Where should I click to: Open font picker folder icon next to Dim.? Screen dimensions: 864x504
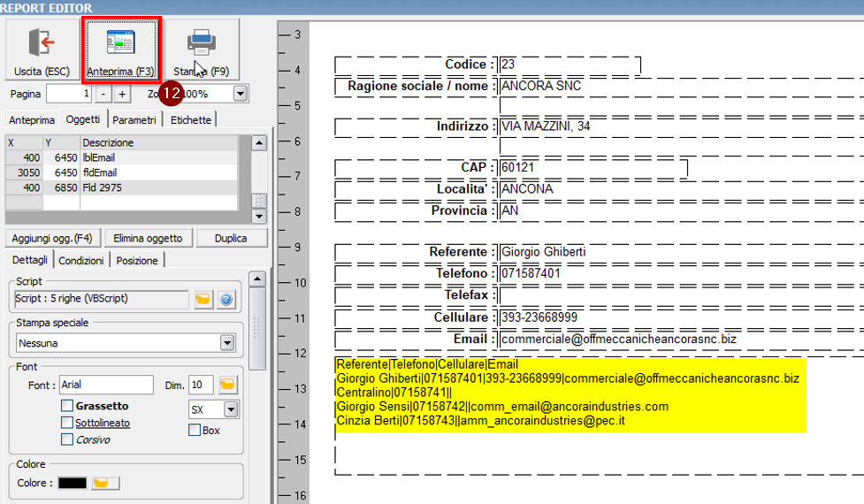[228, 385]
